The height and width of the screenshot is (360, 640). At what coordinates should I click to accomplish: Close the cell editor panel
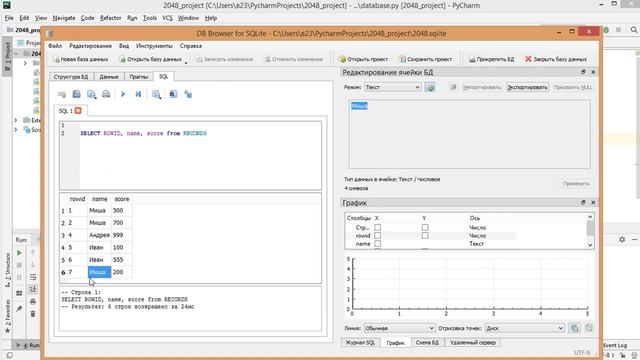pos(593,72)
